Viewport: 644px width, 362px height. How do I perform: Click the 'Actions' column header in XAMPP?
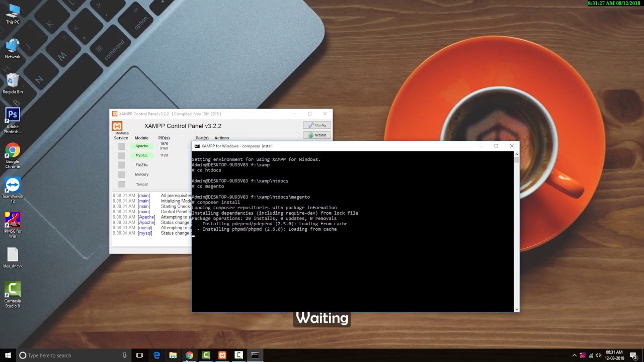click(221, 138)
